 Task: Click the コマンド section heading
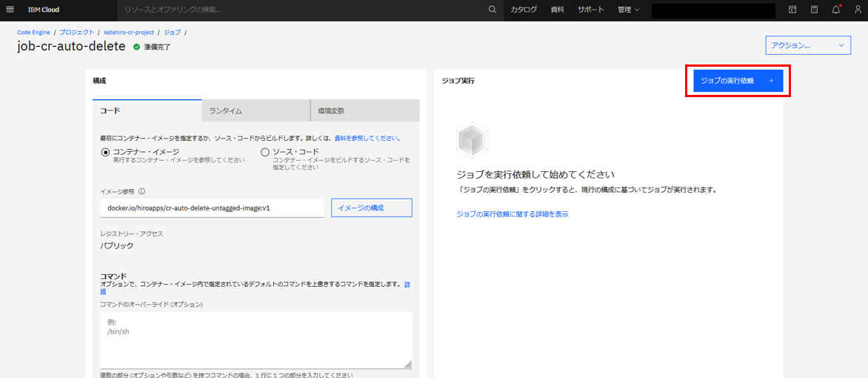113,276
